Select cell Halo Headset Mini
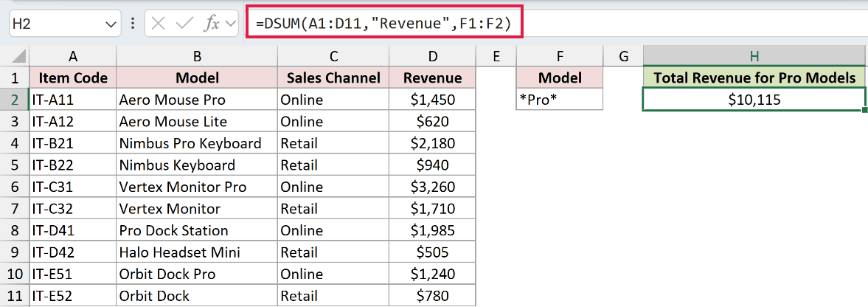Viewport: 868px width, 307px height. point(197,252)
